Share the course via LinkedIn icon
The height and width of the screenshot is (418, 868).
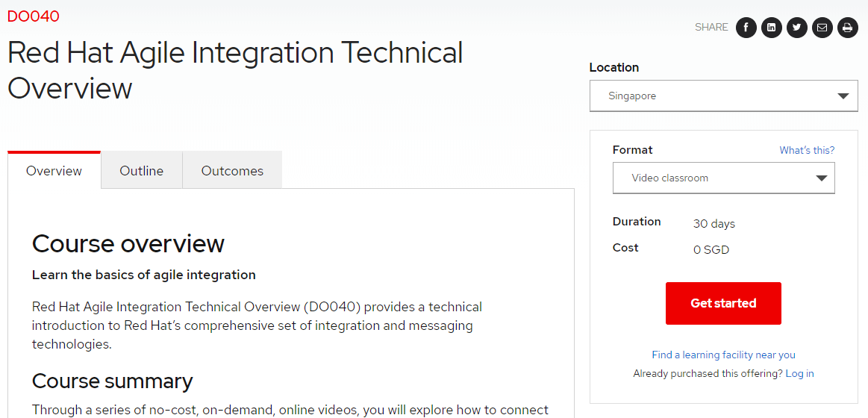772,28
